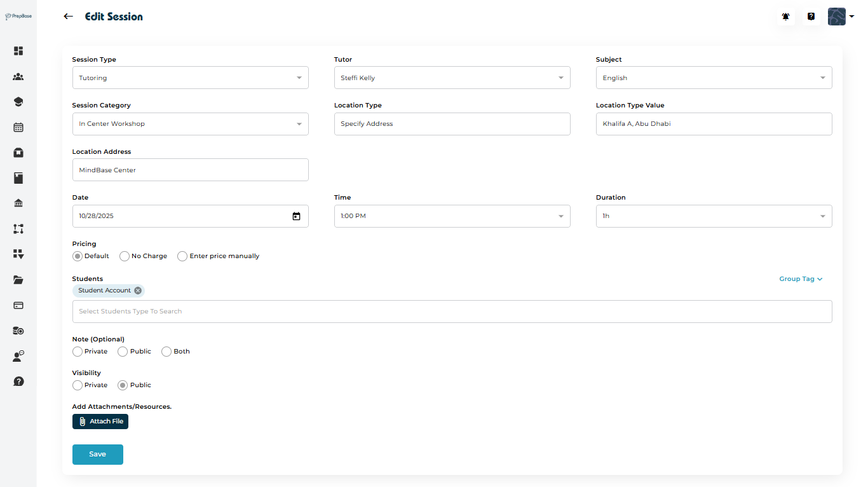Open the dashboard grid icon in sidebar
The height and width of the screenshot is (487, 868).
coord(18,51)
